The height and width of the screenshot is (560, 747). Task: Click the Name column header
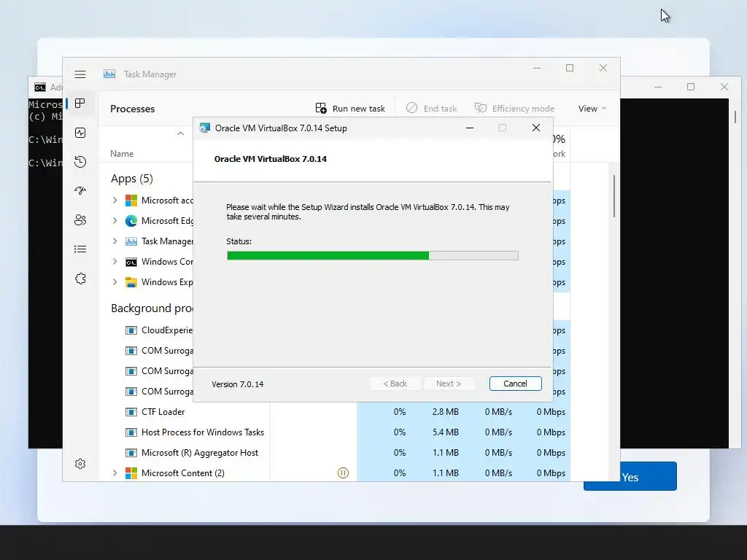(122, 154)
